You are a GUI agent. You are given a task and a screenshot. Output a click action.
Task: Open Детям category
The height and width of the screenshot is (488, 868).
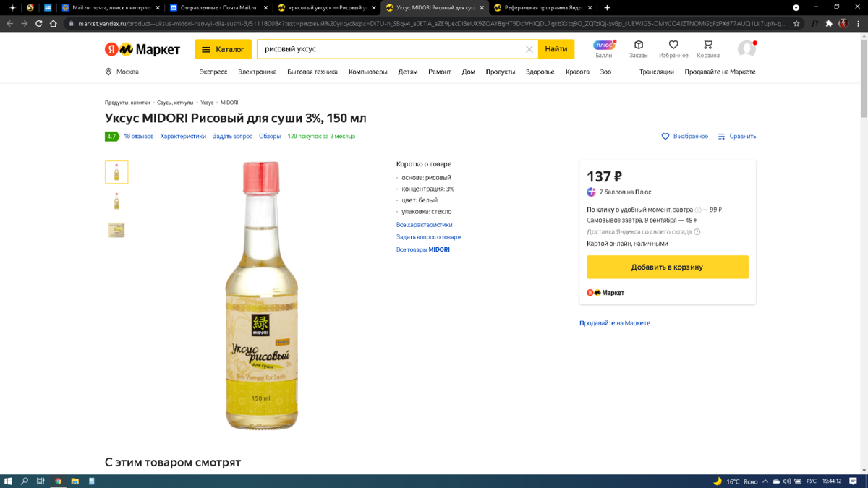(408, 72)
